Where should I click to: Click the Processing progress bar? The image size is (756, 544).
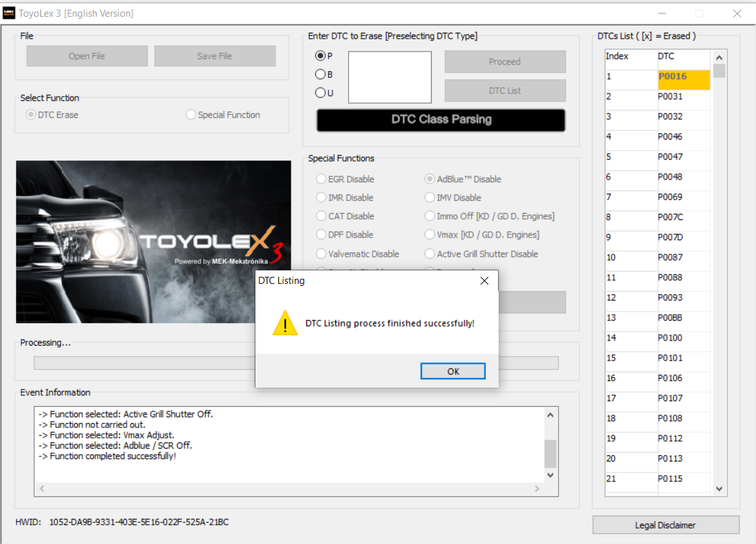click(x=296, y=362)
